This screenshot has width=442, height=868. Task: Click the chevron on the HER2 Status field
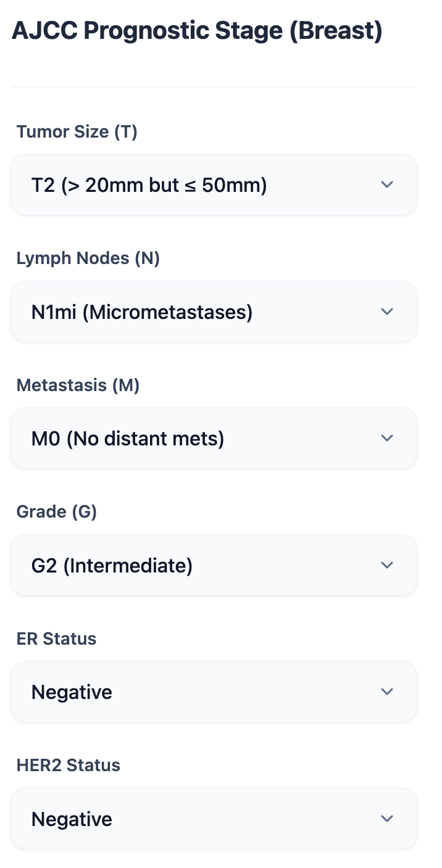[387, 819]
